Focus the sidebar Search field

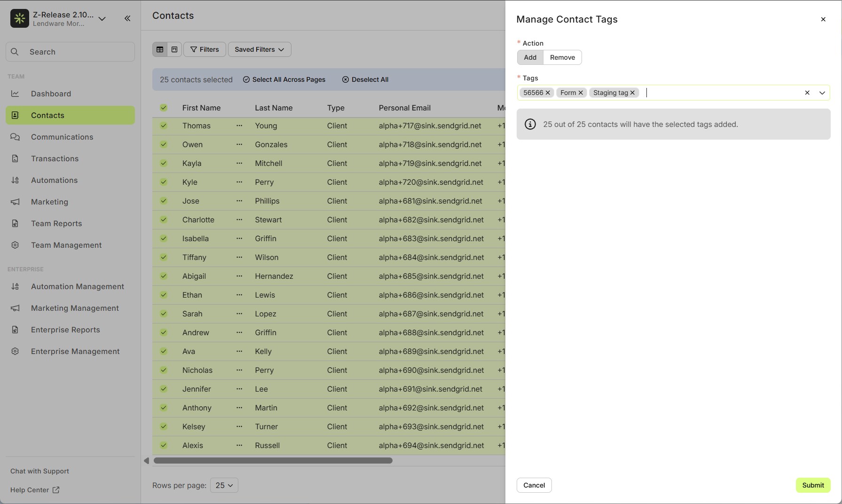coord(70,52)
